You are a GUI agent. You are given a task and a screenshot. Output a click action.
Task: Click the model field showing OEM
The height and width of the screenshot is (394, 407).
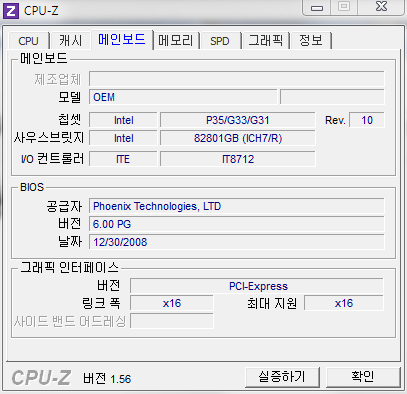183,97
